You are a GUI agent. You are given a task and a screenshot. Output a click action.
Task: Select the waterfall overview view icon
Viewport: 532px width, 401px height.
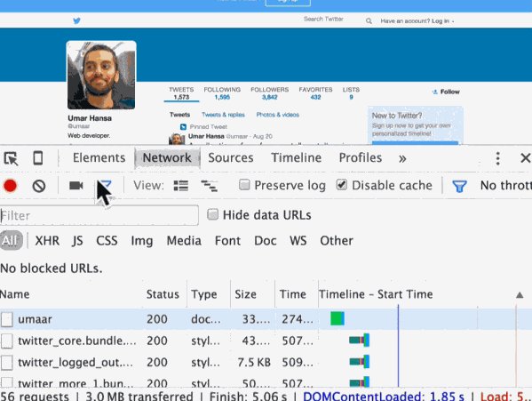pos(209,186)
